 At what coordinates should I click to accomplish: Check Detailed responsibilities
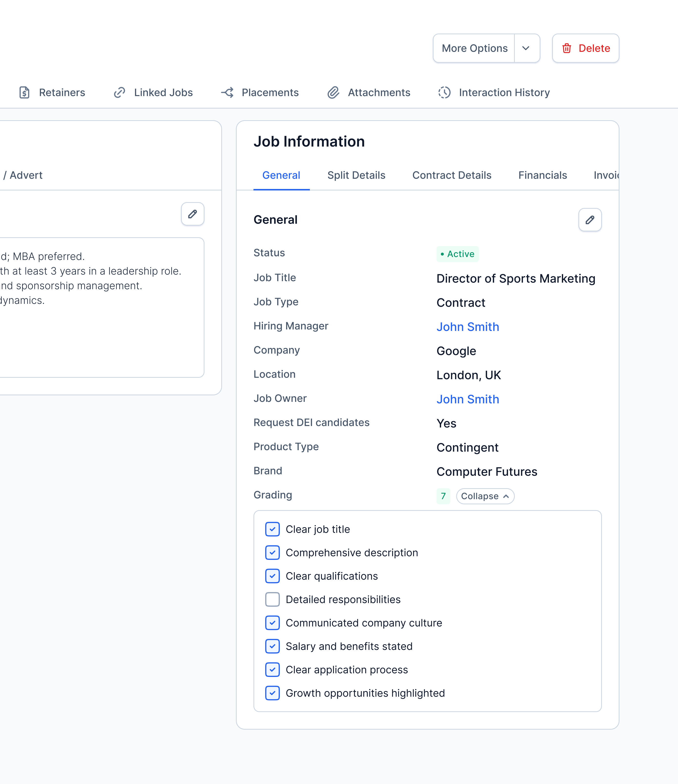tap(273, 599)
